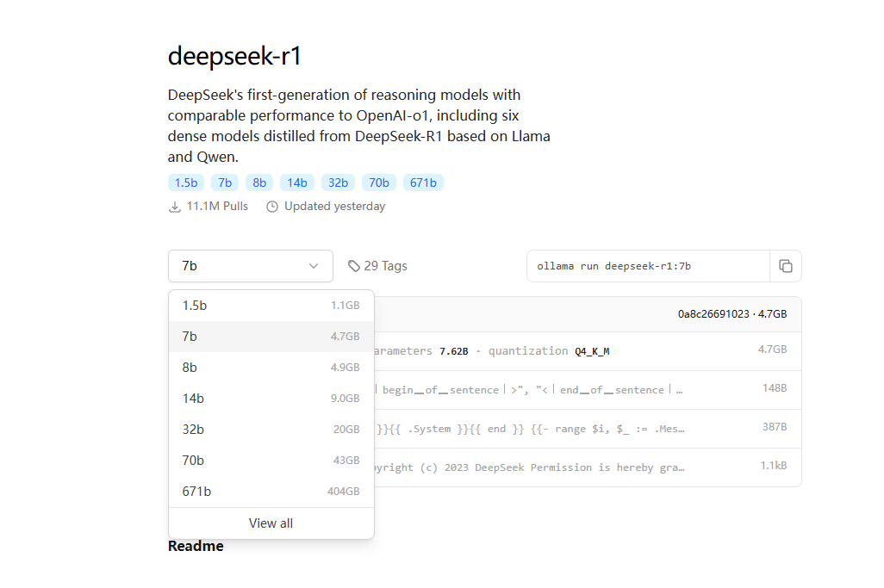Pick 32b 20GB from the dropdown
The height and width of the screenshot is (588, 884).
coord(271,430)
